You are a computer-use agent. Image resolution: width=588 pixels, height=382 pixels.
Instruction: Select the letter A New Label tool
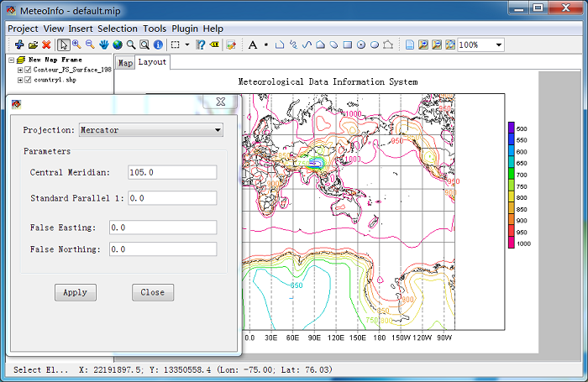(x=253, y=45)
